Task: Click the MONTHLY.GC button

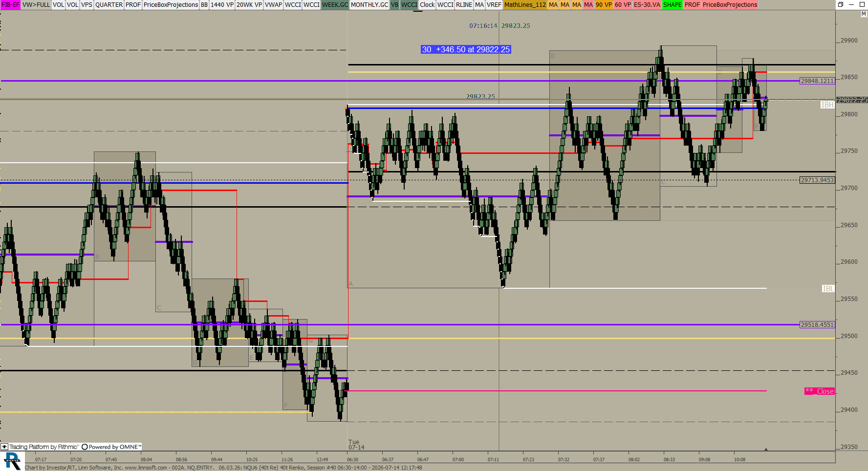Action: (x=369, y=4)
